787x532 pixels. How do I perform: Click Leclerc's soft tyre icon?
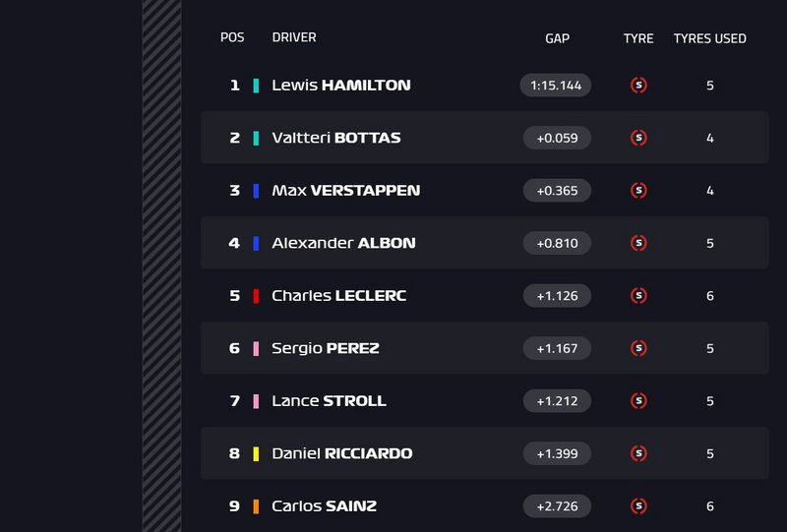pyautogui.click(x=638, y=296)
